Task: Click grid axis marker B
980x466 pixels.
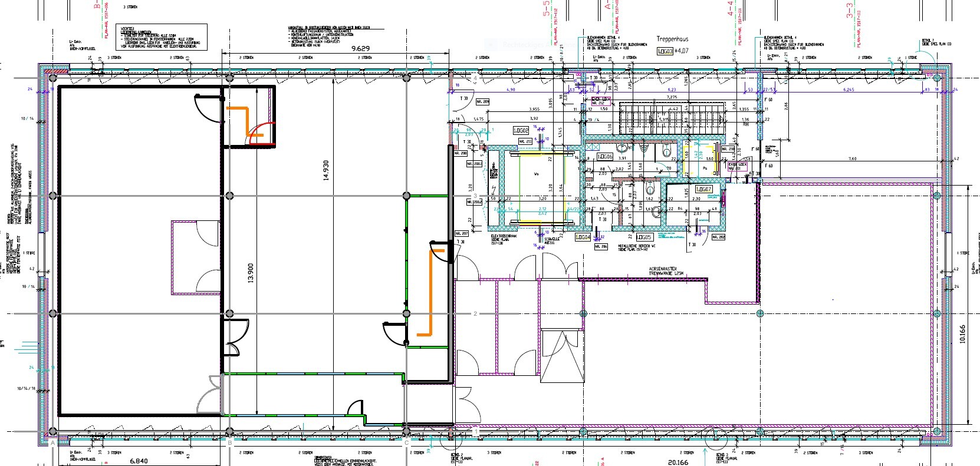Action: click(x=230, y=442)
